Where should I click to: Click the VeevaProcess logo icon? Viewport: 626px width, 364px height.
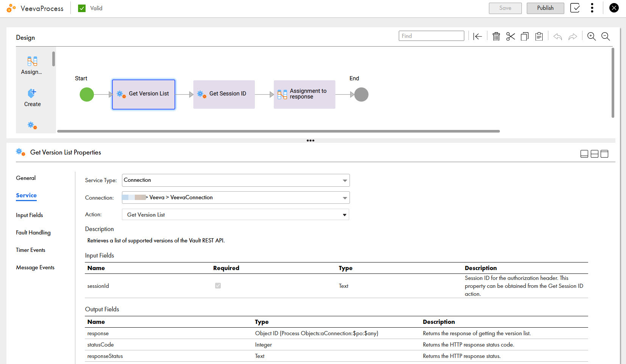(x=11, y=8)
